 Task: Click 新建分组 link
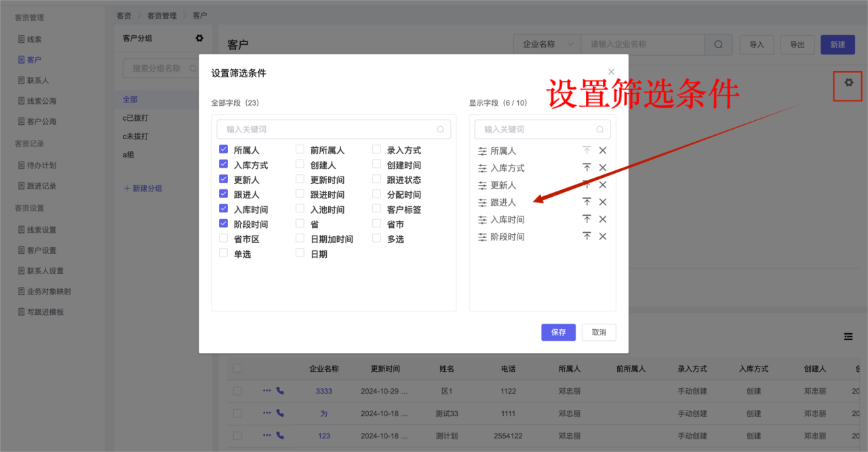tap(142, 189)
